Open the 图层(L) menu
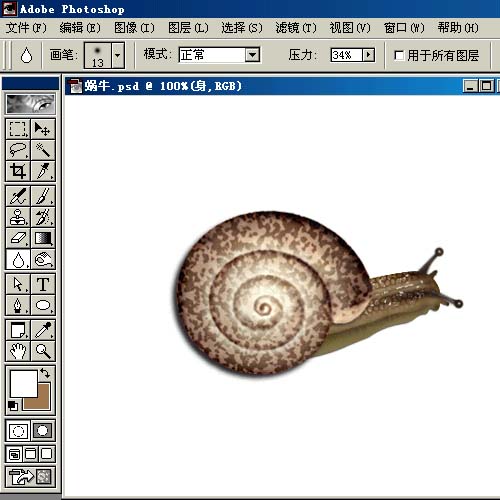Viewport: 500px width, 500px height. click(188, 28)
